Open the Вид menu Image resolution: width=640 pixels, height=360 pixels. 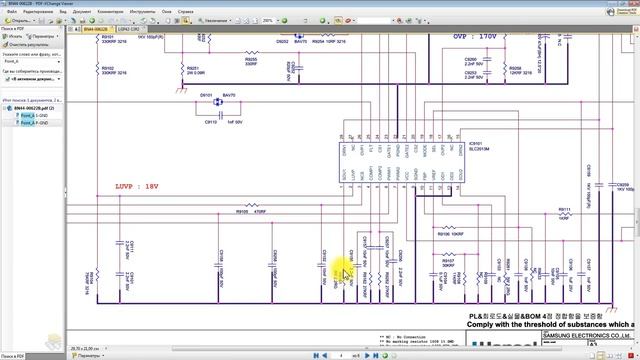click(x=63, y=12)
